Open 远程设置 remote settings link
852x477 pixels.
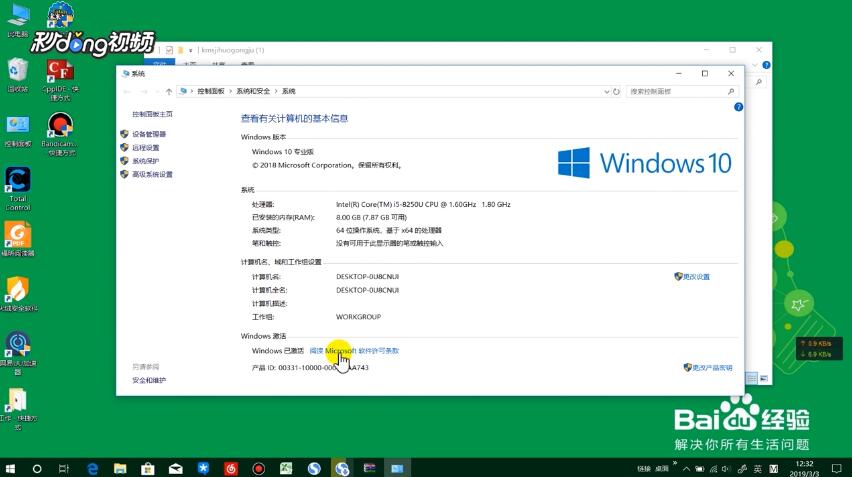(145, 148)
